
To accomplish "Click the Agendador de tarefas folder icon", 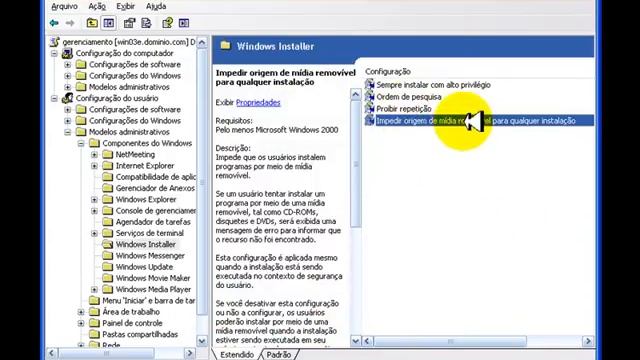I will pos(108,222).
